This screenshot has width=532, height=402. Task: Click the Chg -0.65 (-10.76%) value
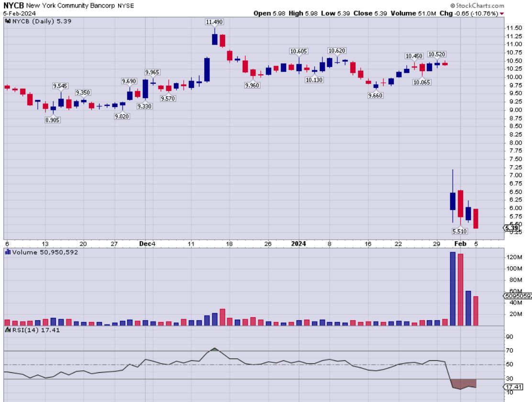(468, 13)
